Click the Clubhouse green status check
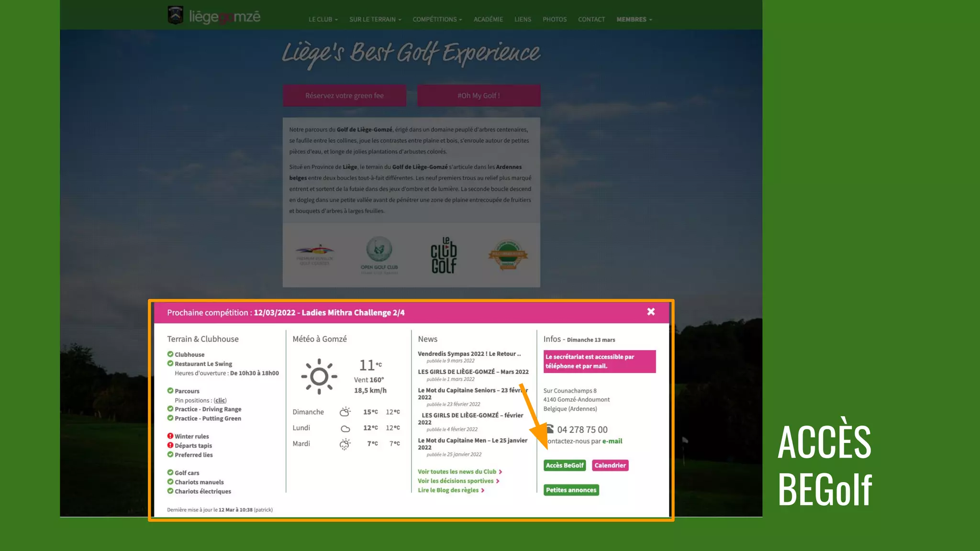The height and width of the screenshot is (551, 980). [170, 354]
